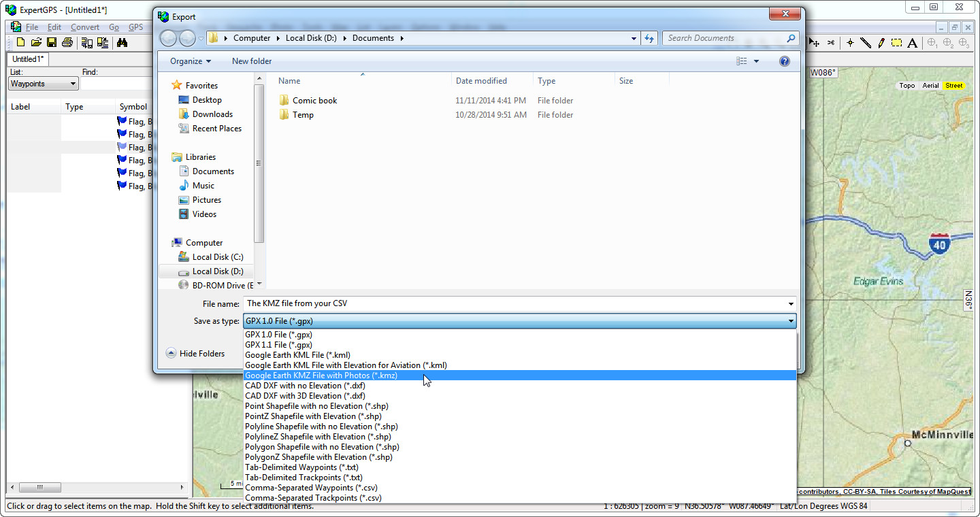This screenshot has height=517, width=980.
Task: Collapse folders with Hide Folders button
Action: click(195, 353)
